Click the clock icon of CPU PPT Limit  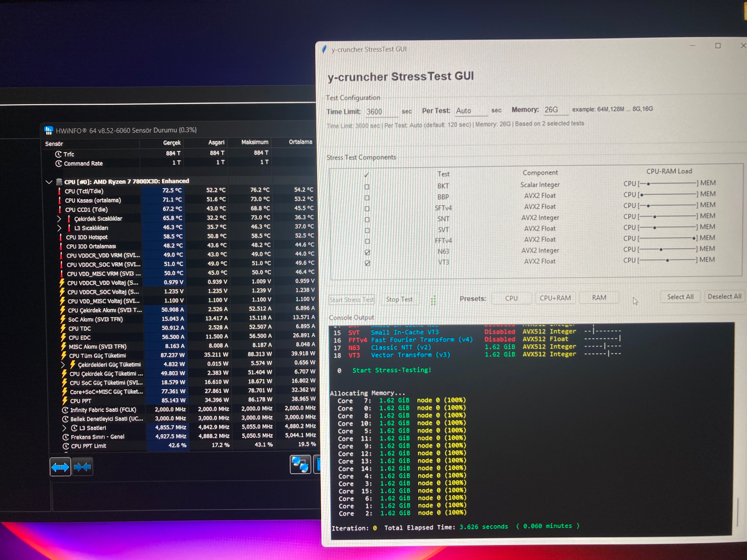click(x=66, y=446)
